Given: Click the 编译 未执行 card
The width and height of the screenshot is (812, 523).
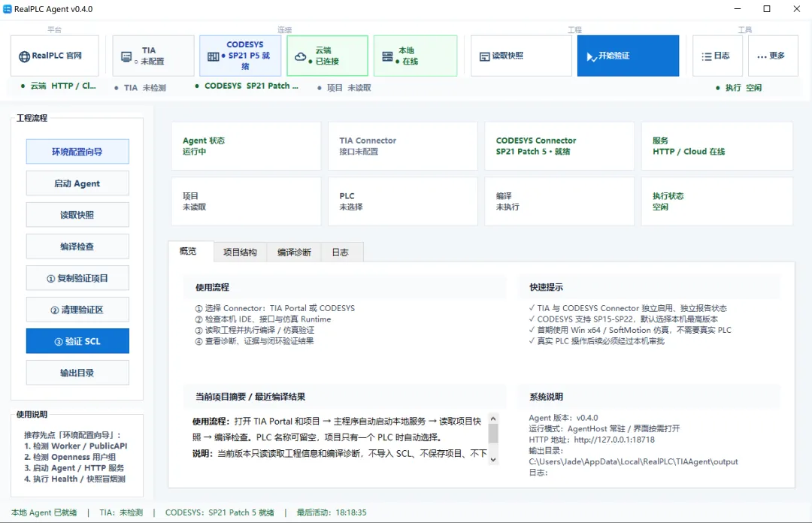Looking at the screenshot, I should click(x=559, y=201).
